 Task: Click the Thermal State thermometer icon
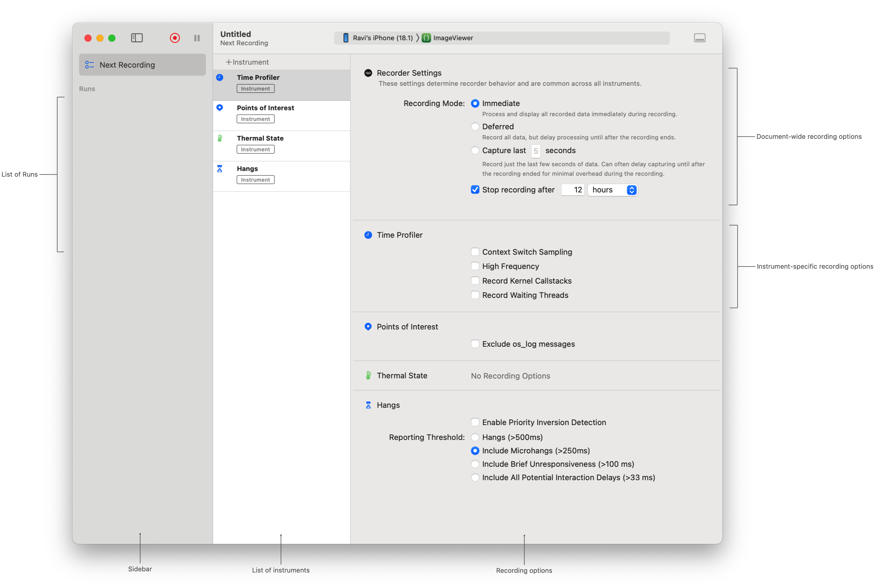220,138
